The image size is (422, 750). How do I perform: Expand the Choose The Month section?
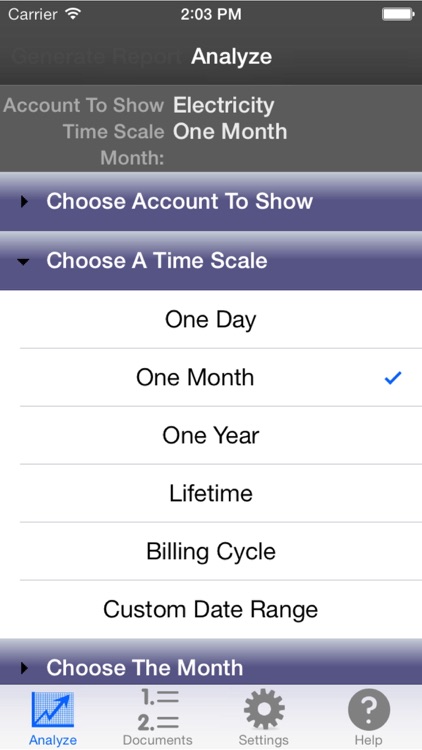211,664
